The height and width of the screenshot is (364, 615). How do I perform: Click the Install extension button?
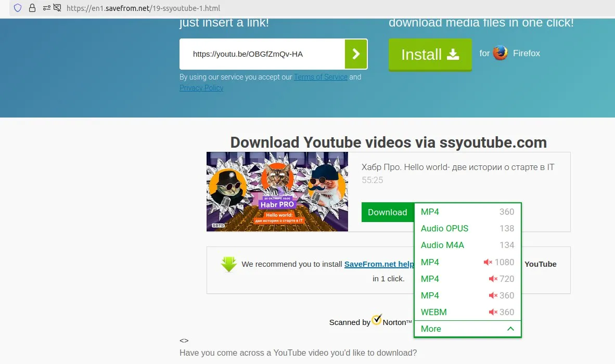point(430,55)
